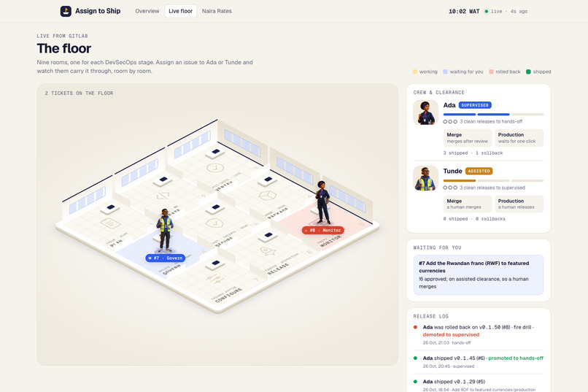Click Ada's Production waits for one click card
The width and height of the screenshot is (588, 392).
click(x=519, y=138)
